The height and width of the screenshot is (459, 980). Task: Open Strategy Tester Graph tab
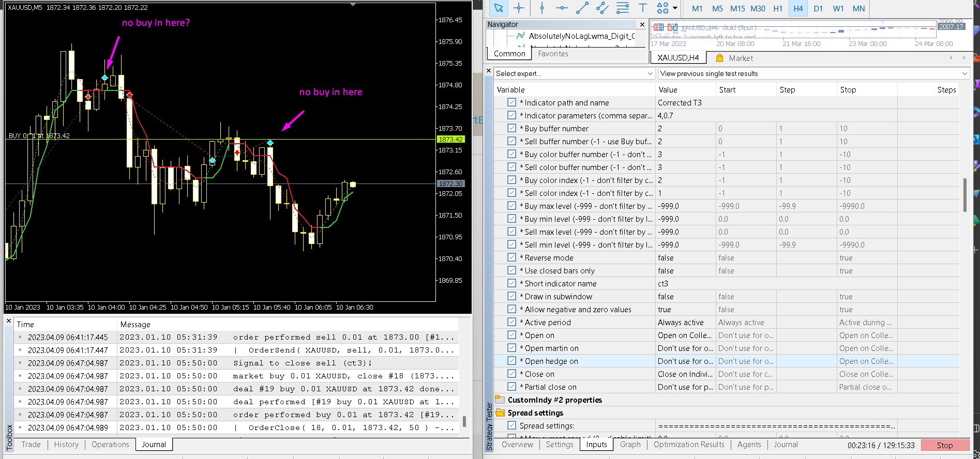(630, 445)
